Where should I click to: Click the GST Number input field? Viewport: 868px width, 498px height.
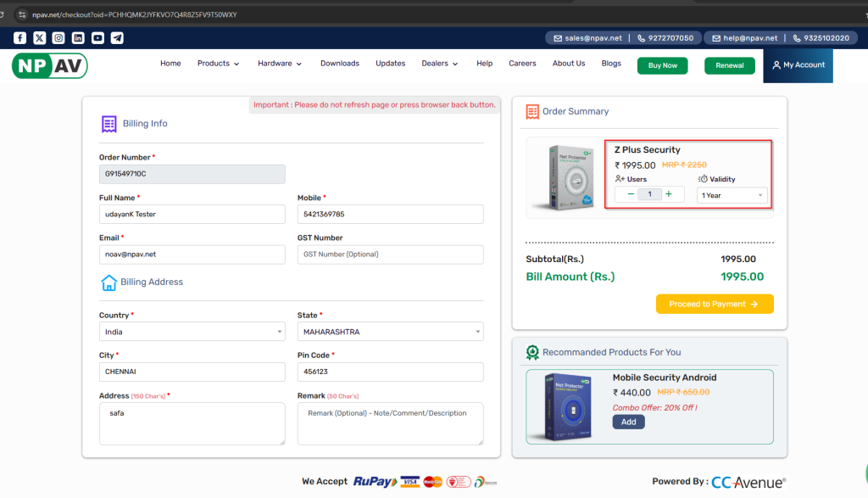tap(390, 254)
